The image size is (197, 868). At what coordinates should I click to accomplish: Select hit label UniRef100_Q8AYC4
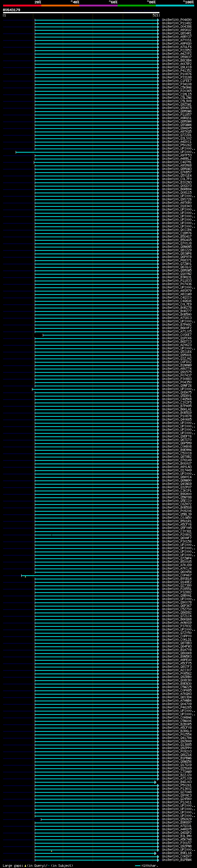point(176,477)
